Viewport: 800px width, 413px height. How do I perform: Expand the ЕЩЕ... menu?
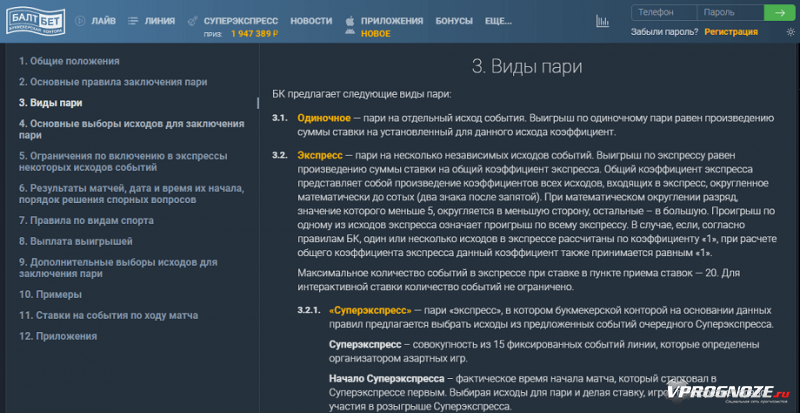point(498,21)
